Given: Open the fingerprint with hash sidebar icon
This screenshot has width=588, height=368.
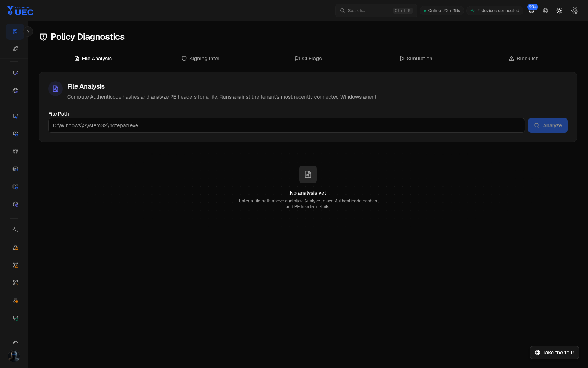Looking at the screenshot, I should pyautogui.click(x=15, y=151).
